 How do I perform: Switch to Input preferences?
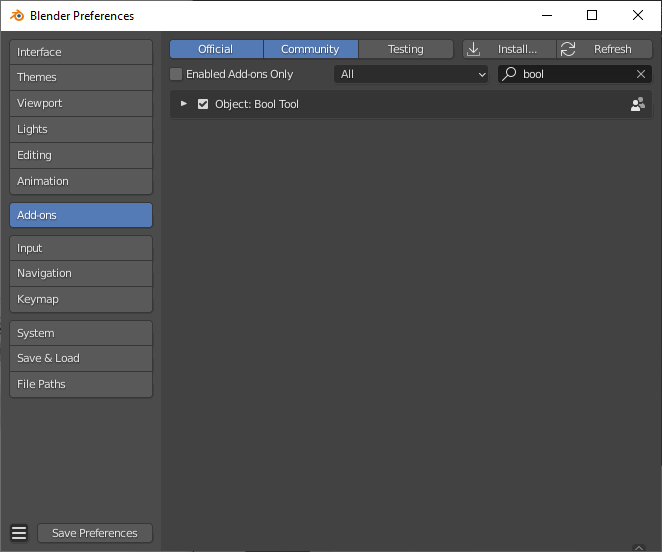[x=81, y=248]
